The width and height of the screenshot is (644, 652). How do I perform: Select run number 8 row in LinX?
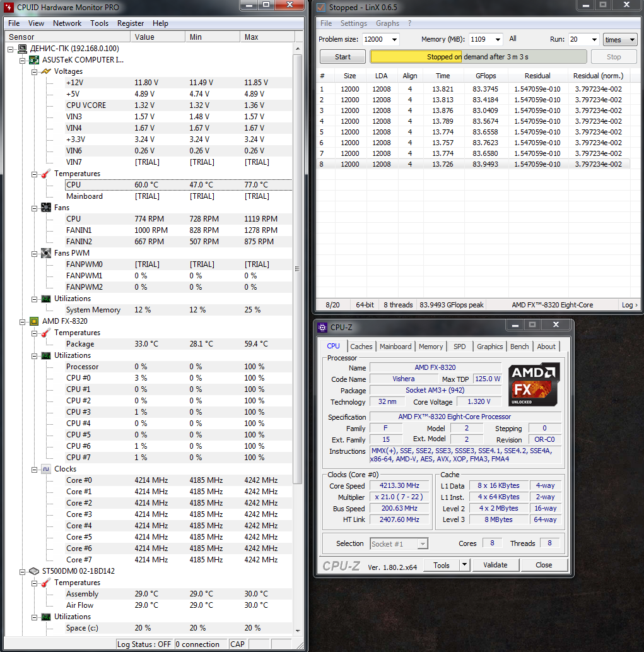coord(473,164)
